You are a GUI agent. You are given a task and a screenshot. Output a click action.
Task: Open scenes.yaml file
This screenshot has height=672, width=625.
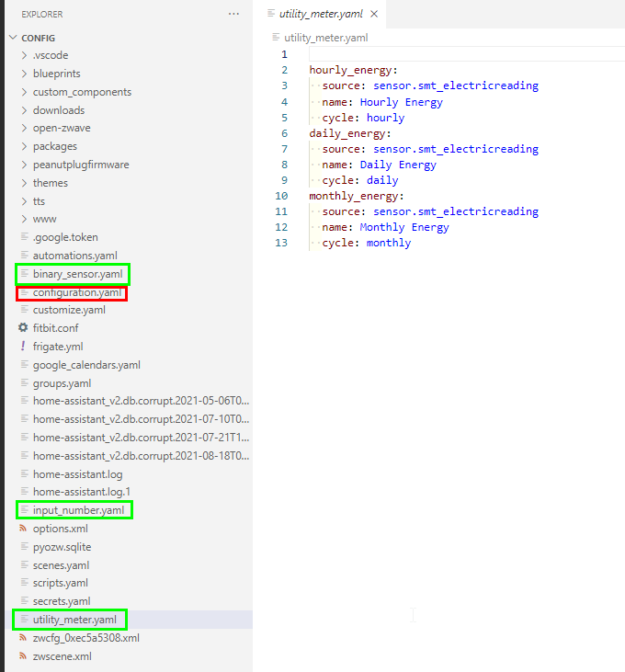tap(61, 565)
